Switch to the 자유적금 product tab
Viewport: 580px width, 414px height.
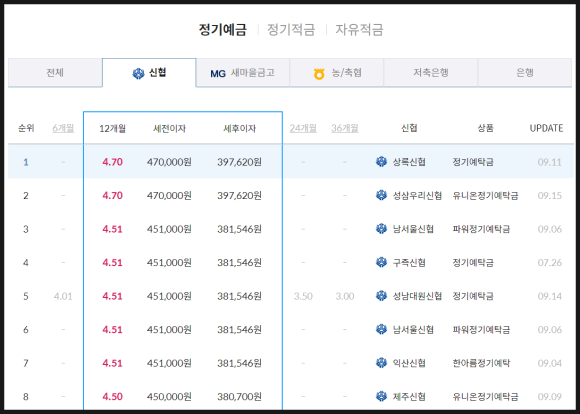359,30
